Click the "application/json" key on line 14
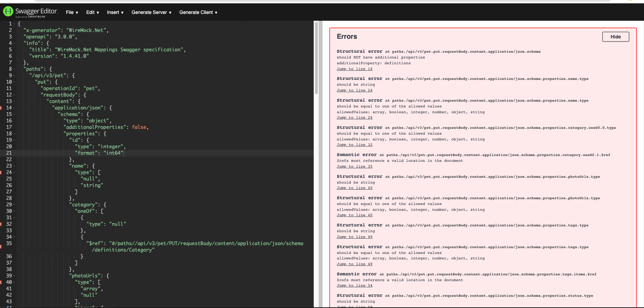Viewport: 644px width, 308px height. pos(78,108)
